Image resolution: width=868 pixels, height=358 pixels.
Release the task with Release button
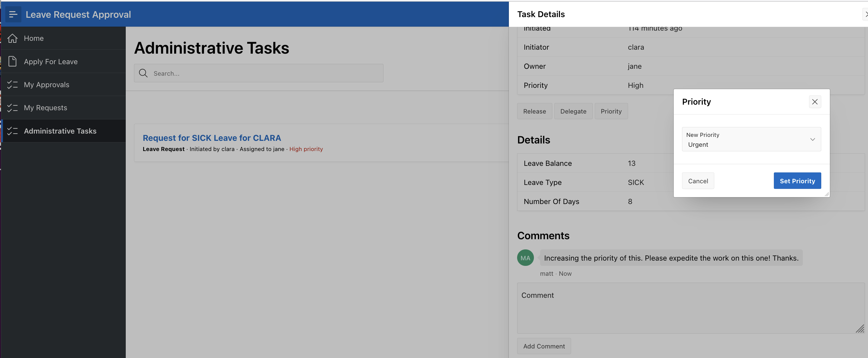pyautogui.click(x=534, y=111)
